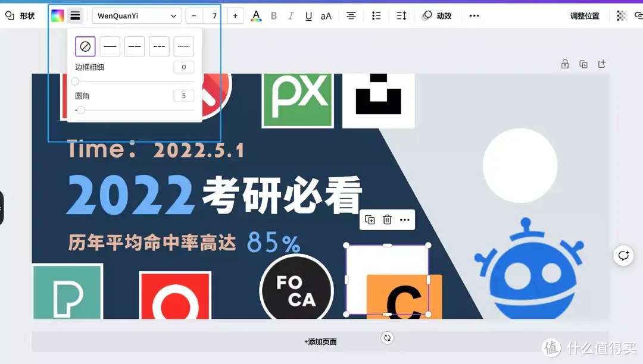Viewport: 643px width, 364px height.
Task: Increase font size with plus button
Action: point(235,16)
